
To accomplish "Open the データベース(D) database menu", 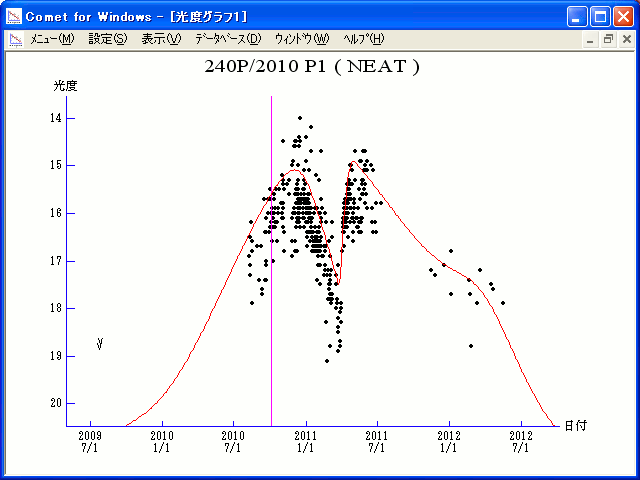I will click(x=227, y=39).
